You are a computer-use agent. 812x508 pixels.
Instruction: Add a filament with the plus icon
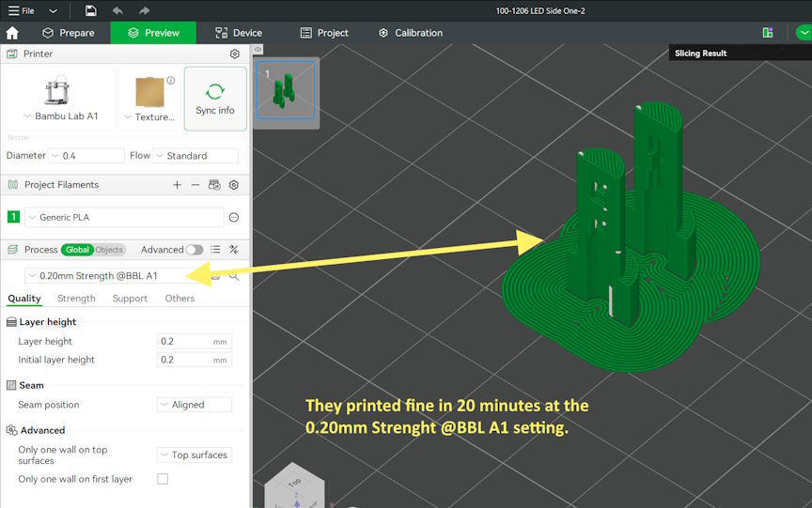point(177,185)
